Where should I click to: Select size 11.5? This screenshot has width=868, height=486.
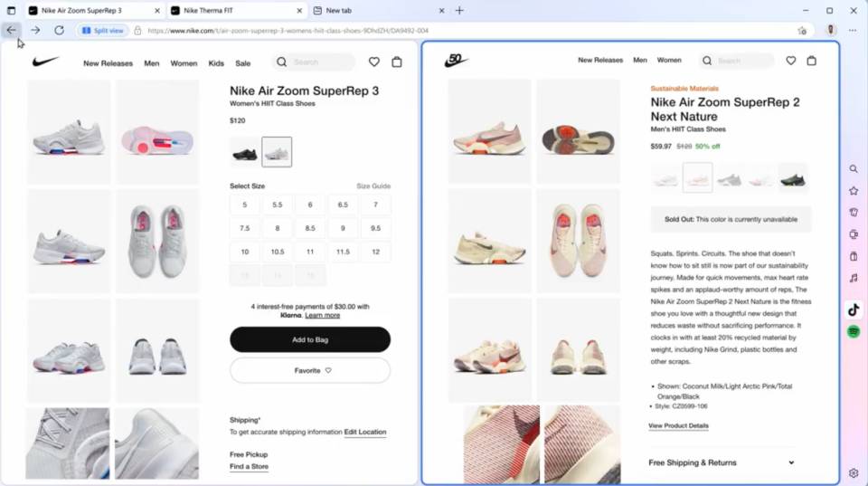click(343, 252)
